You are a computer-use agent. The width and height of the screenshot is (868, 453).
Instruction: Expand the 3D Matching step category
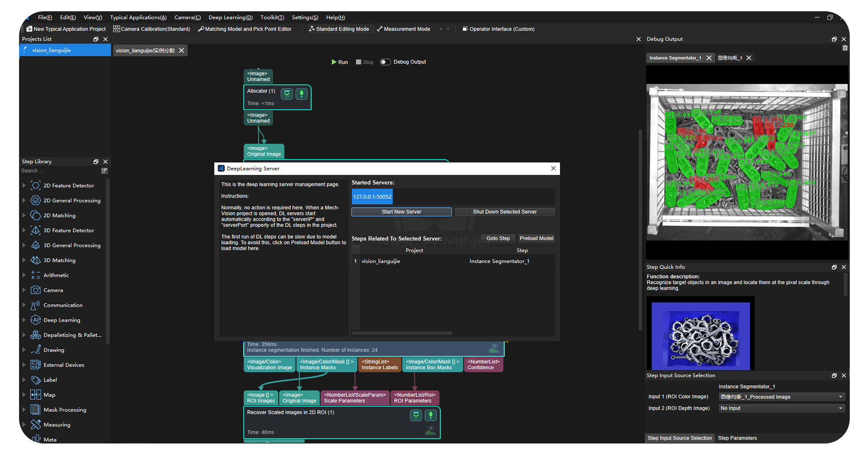[24, 260]
